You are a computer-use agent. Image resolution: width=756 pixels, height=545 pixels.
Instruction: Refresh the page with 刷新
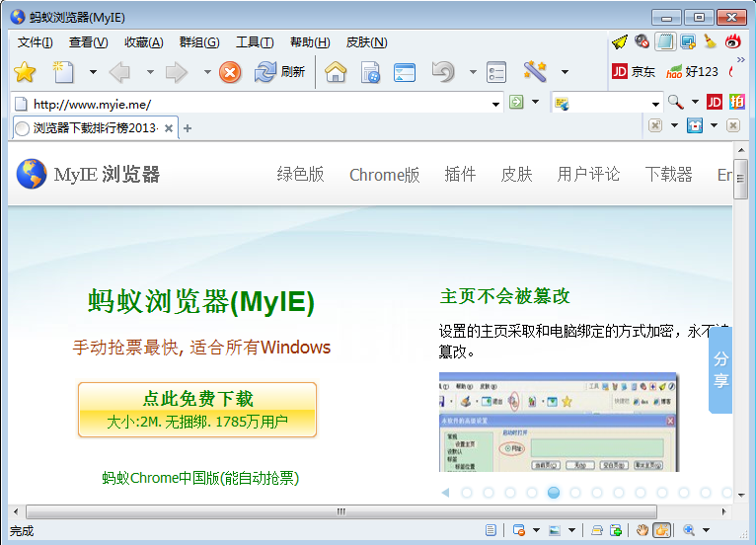(x=279, y=72)
